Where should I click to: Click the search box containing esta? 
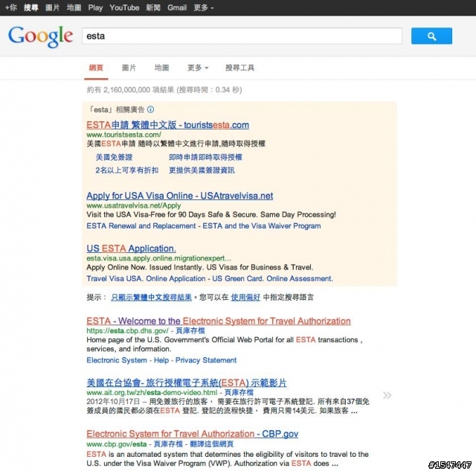242,36
